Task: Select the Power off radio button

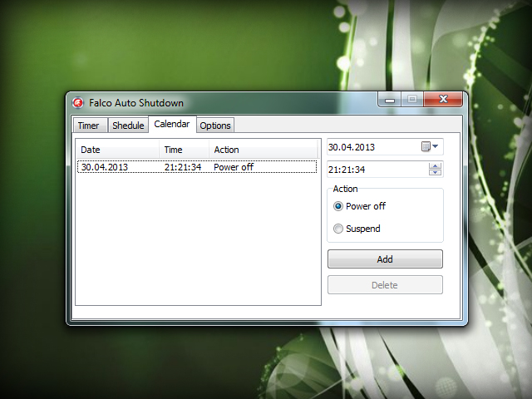Action: coord(338,206)
